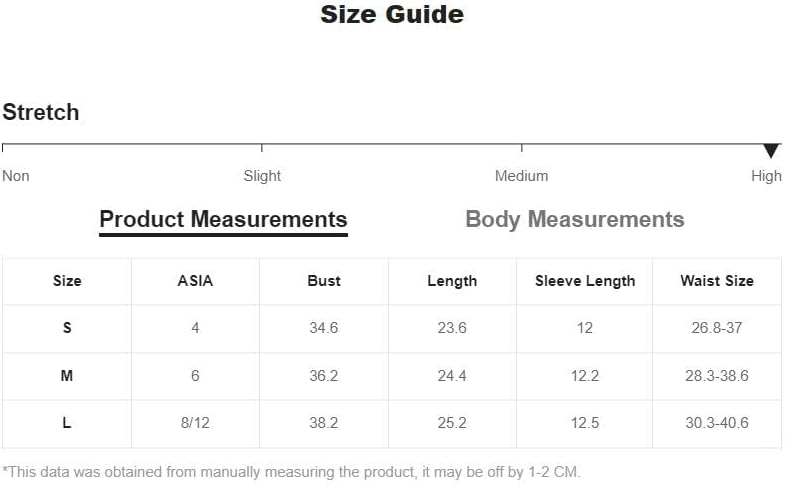Click the Length column header
Image resolution: width=785 pixels, height=486 pixels.
tap(452, 281)
